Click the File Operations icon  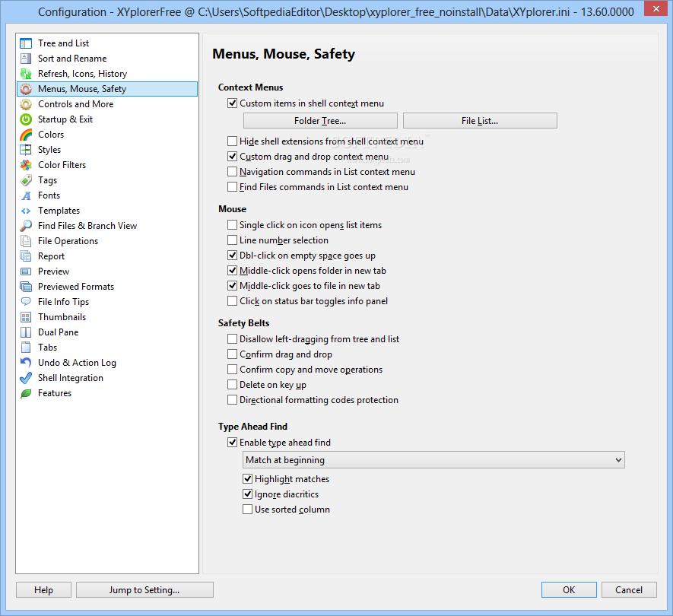[x=26, y=241]
